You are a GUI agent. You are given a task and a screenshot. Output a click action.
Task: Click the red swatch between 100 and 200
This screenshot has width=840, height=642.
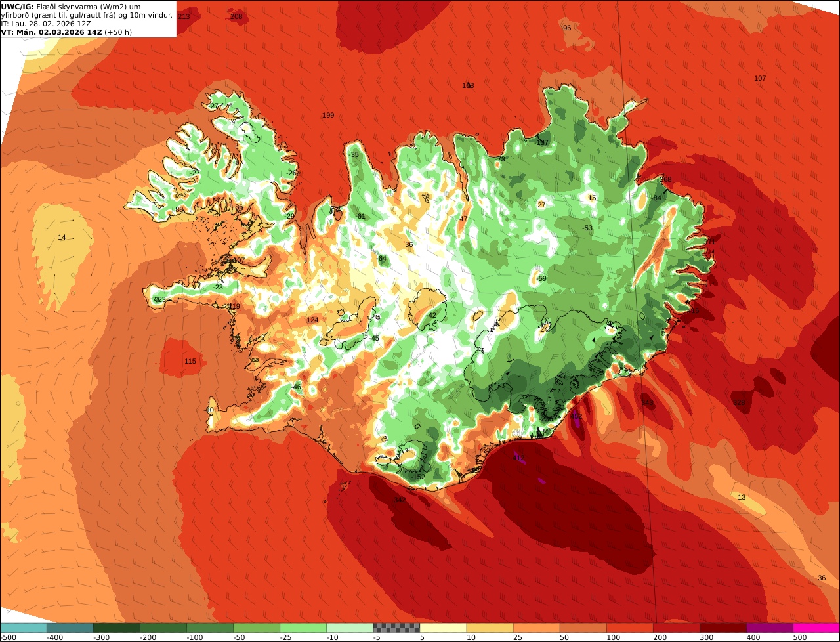629,628
